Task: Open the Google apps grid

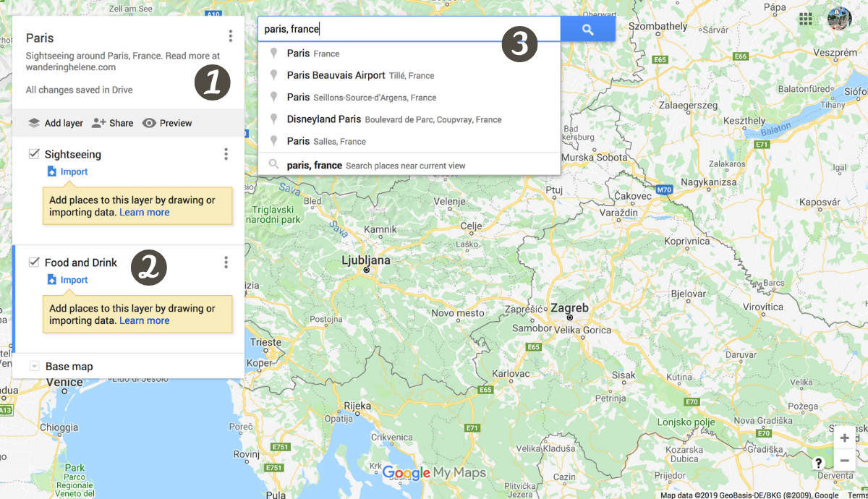Action: tap(805, 19)
